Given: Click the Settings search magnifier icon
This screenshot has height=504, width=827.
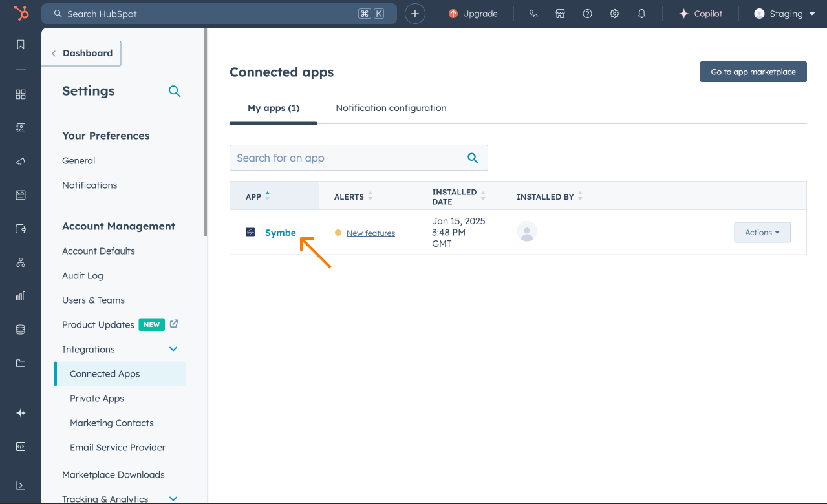Looking at the screenshot, I should coord(175,91).
